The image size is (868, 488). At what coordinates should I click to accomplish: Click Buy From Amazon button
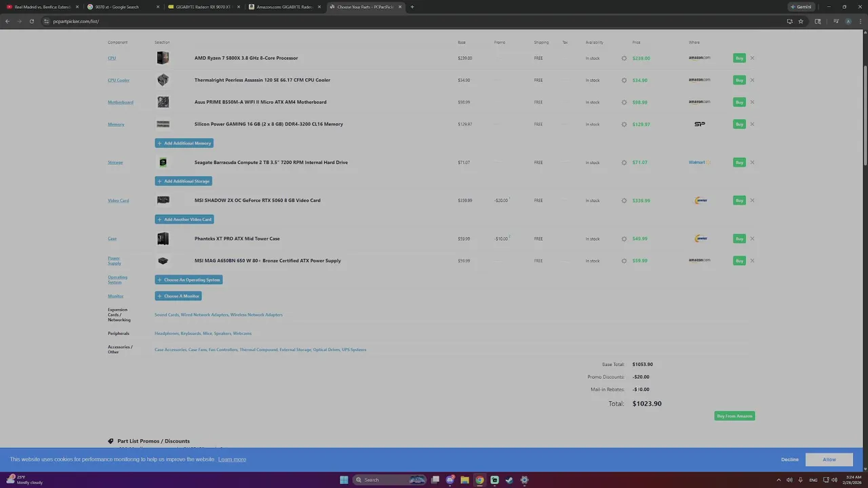pyautogui.click(x=734, y=416)
